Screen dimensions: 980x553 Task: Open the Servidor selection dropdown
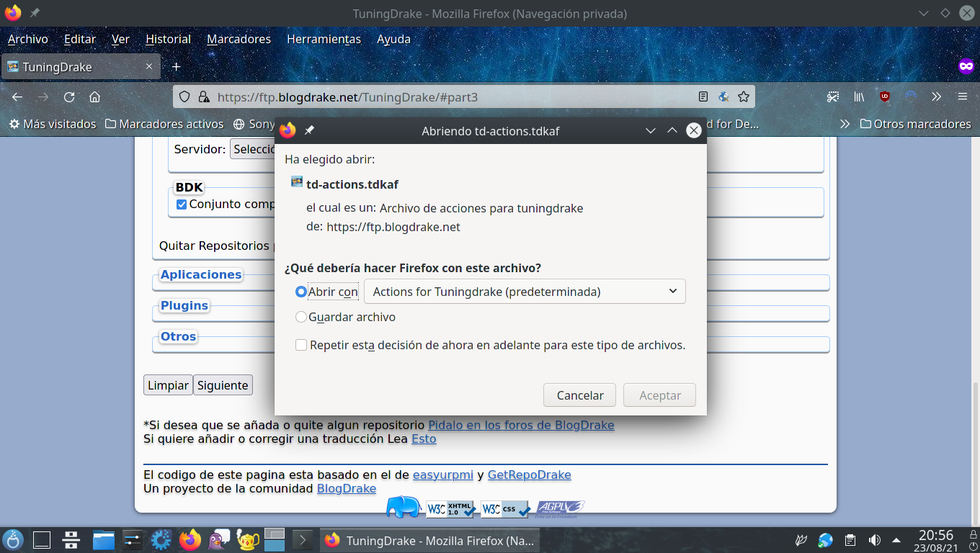[x=254, y=149]
